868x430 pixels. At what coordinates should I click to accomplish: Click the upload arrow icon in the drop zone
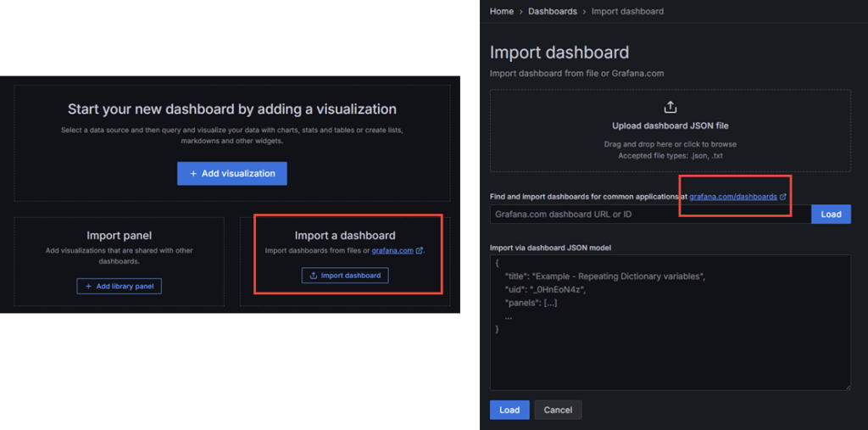point(670,107)
